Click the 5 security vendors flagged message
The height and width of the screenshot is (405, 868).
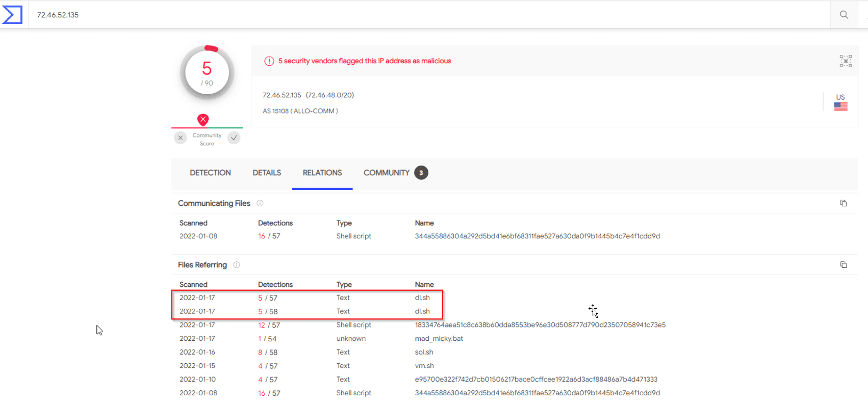(x=365, y=61)
